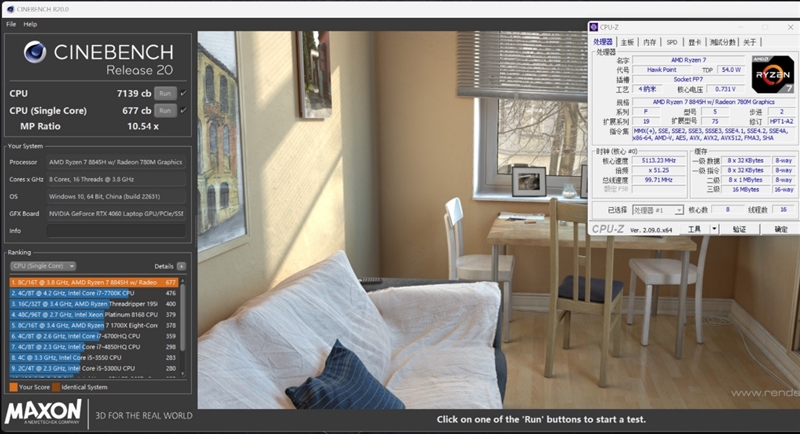Click the 5113.23 MHz core speed value
This screenshot has width=800, height=434.
(x=659, y=161)
